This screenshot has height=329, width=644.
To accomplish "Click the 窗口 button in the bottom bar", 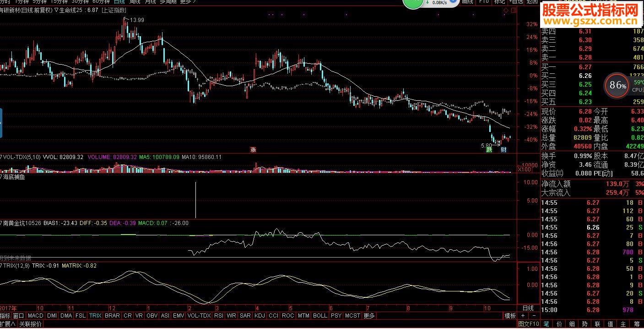I will [x=19, y=316].
